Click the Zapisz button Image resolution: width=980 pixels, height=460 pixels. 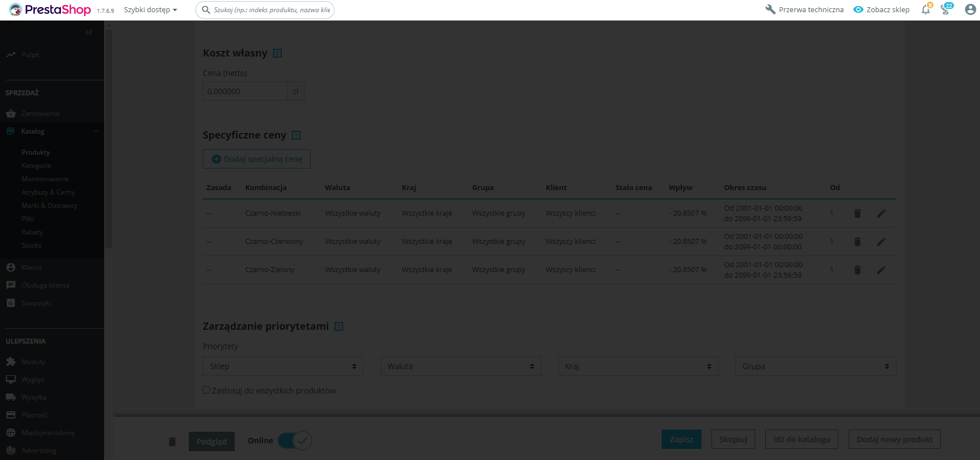681,439
